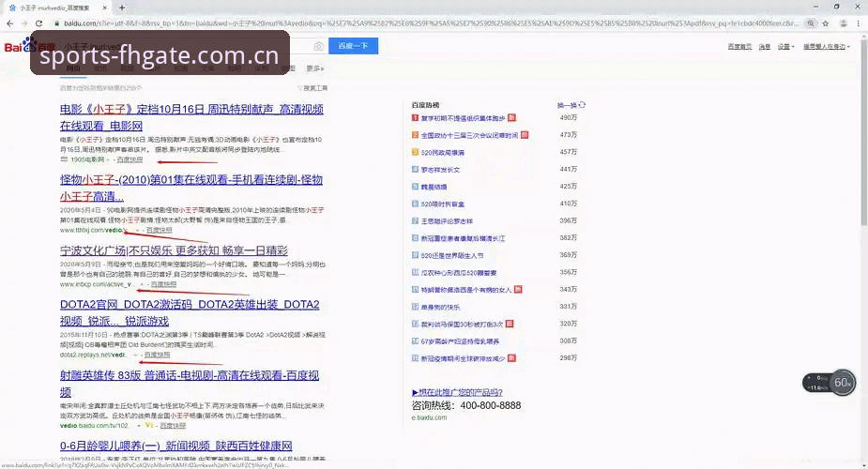Image resolution: width=868 pixels, height=469 pixels.
Task: Expand the arrow beside www.ttbj.com URL
Action: click(x=138, y=230)
